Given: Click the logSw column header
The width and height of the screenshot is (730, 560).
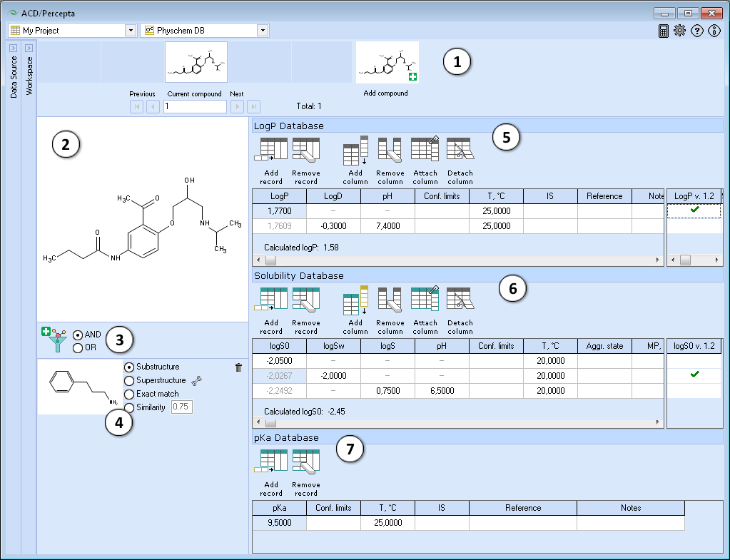Looking at the screenshot, I should [x=333, y=346].
